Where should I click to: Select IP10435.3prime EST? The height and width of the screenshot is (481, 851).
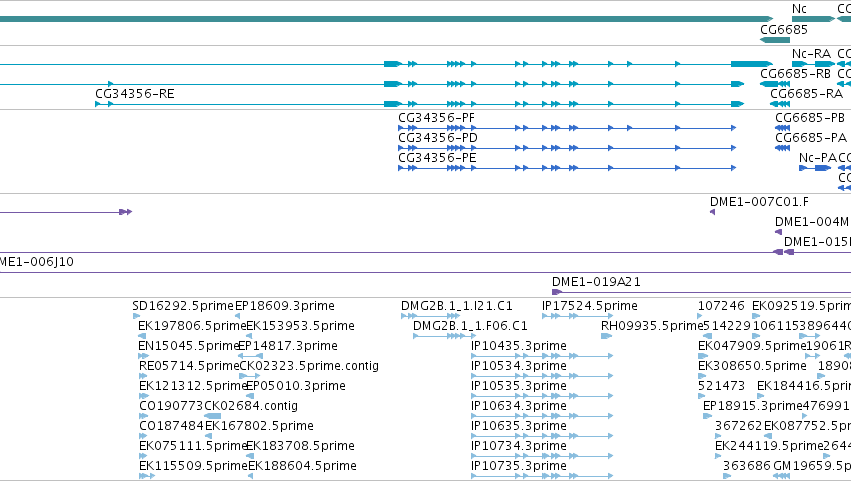click(x=519, y=346)
